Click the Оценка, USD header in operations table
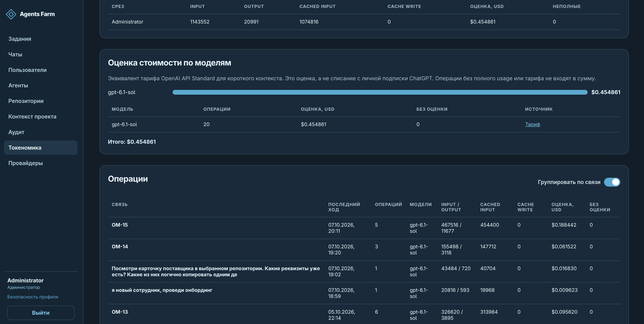The width and height of the screenshot is (644, 324). tap(562, 207)
